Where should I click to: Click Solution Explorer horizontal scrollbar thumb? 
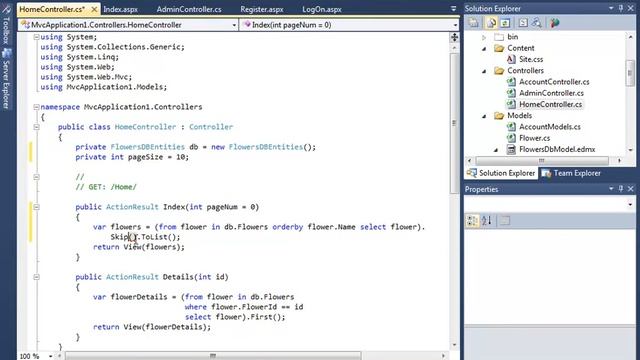click(542, 161)
